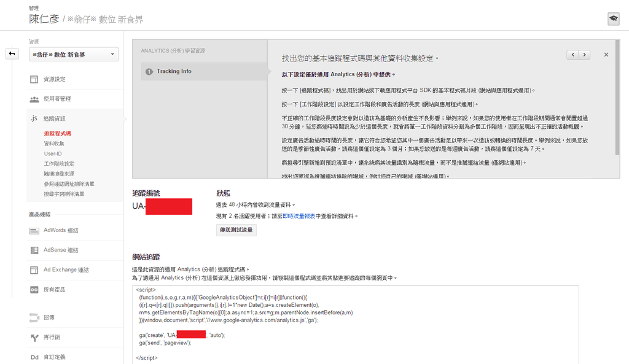Click the 再行銷 remarketing icon
The image size is (629, 364).
34,338
